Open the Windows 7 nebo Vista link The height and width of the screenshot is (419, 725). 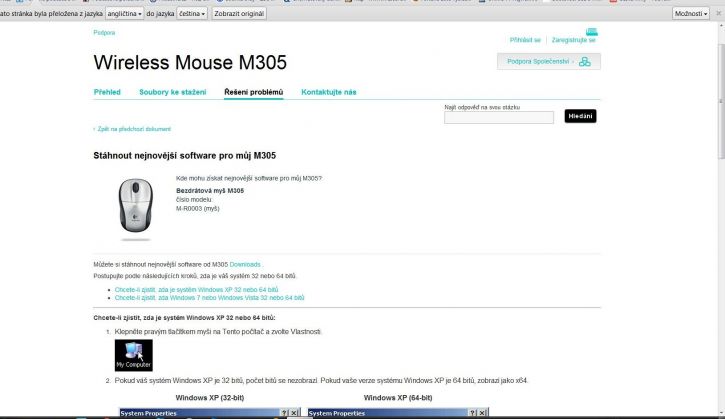tap(209, 298)
